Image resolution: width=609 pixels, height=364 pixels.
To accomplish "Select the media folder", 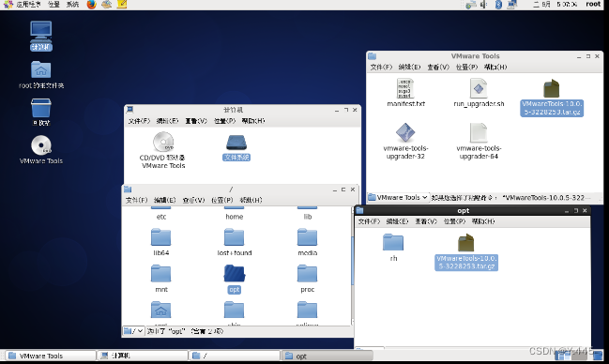I will (307, 242).
